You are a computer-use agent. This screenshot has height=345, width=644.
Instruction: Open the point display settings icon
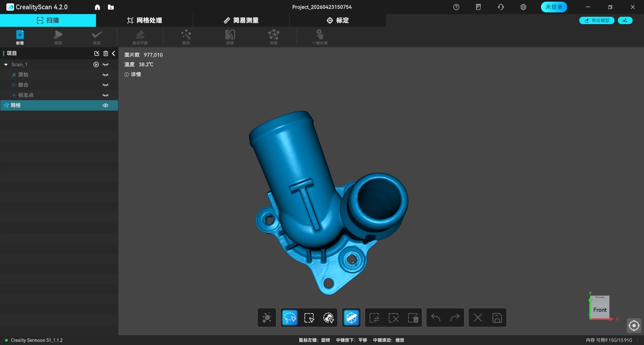coord(267,318)
